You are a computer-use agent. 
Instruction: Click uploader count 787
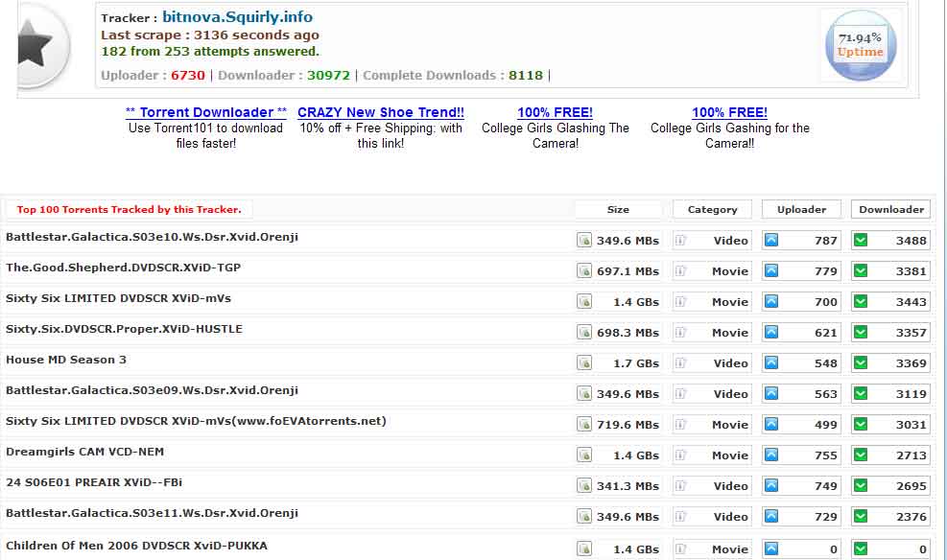click(825, 241)
